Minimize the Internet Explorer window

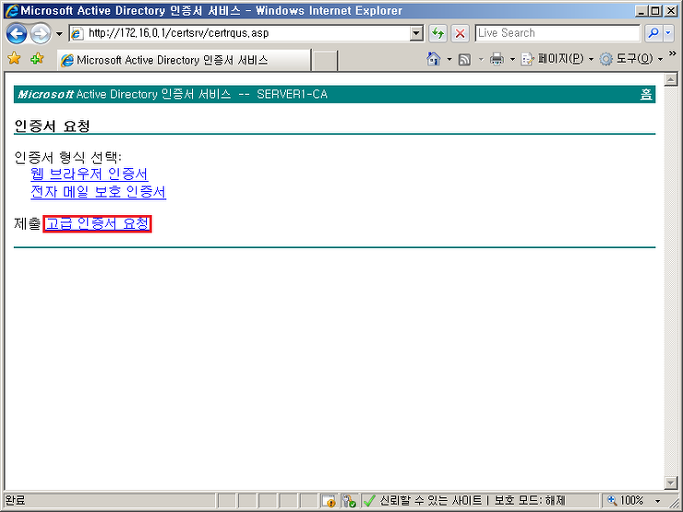(x=641, y=11)
